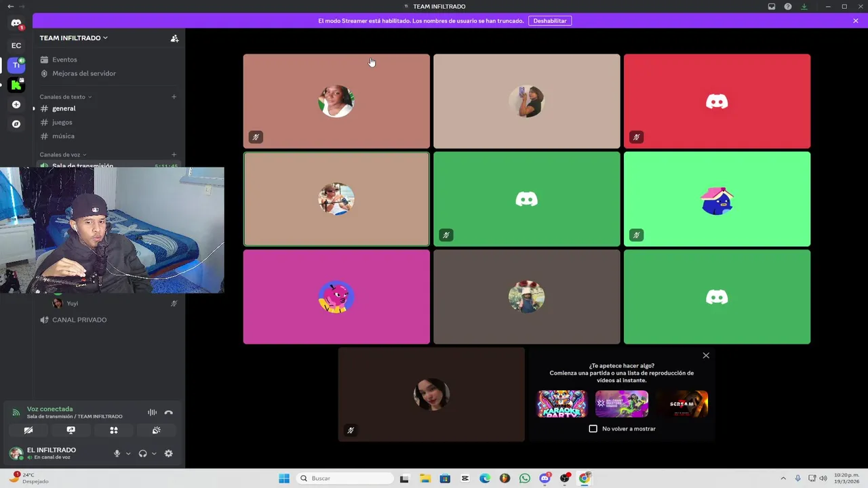The image size is (868, 488).
Task: Open the inbox icon in title bar
Action: point(772,7)
